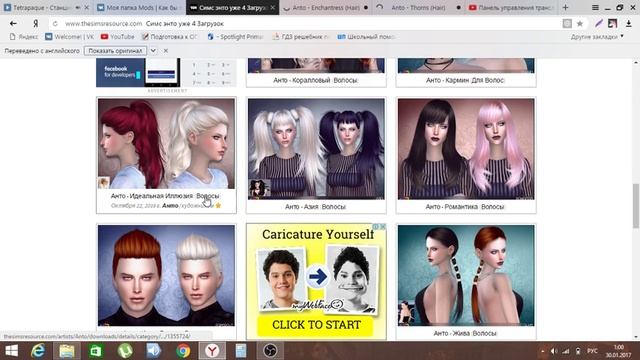Show hidden system tray icons arrow
The image size is (640, 360).
(x=542, y=351)
